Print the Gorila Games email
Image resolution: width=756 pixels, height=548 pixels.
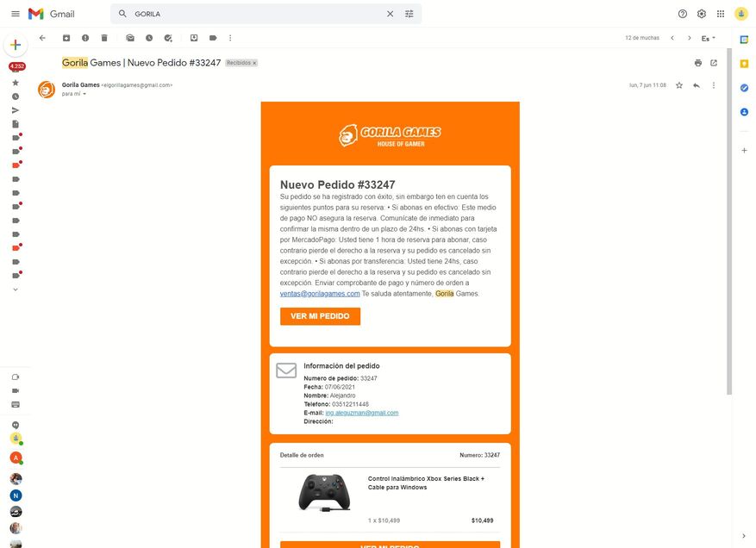point(698,63)
